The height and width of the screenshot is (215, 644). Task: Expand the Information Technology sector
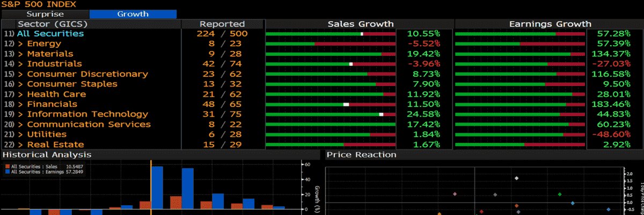coord(83,114)
